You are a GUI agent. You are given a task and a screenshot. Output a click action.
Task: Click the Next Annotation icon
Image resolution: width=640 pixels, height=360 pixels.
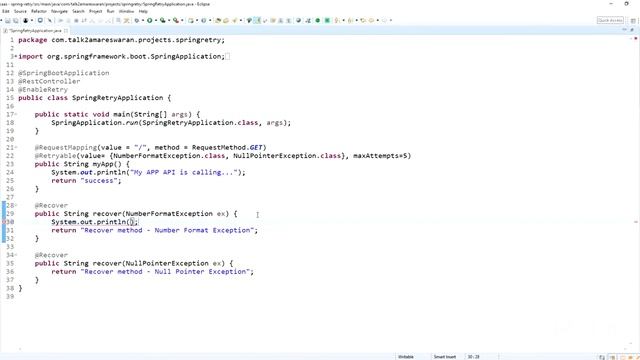337,20
